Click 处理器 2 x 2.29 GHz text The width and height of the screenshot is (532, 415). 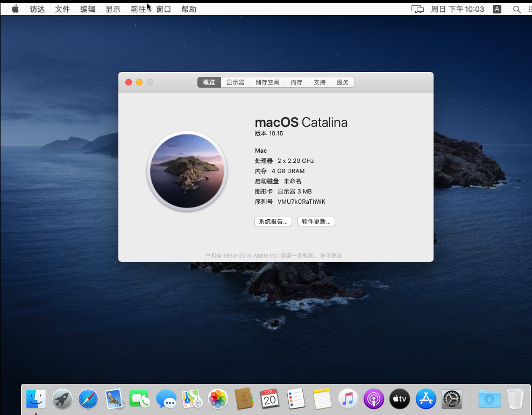285,161
